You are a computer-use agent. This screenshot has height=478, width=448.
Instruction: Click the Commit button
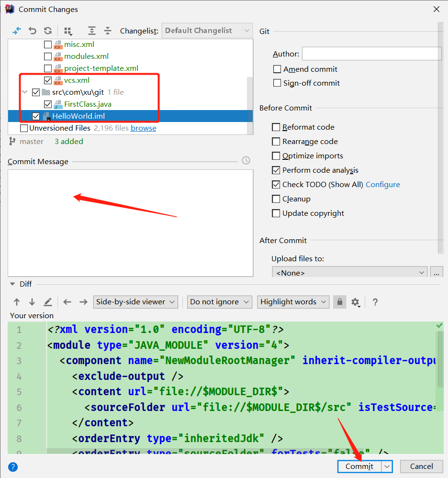359,467
